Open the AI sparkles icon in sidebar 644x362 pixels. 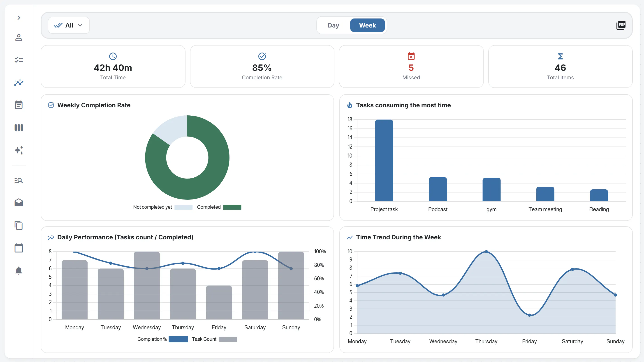[19, 150]
